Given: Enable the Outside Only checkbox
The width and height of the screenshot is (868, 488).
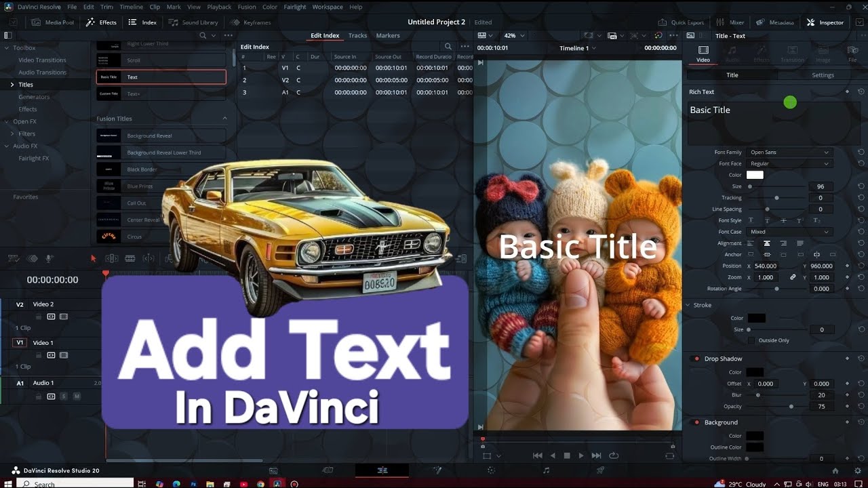Looking at the screenshot, I should 751,340.
